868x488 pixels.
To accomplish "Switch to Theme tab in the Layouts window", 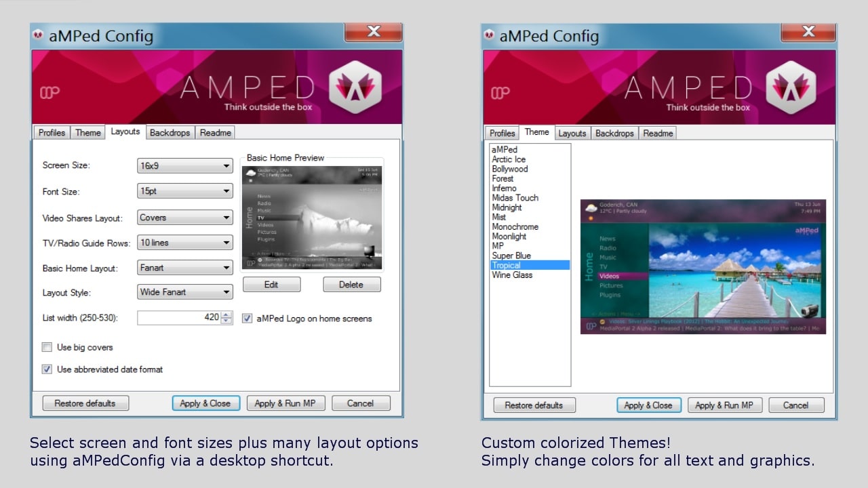I will pyautogui.click(x=88, y=133).
